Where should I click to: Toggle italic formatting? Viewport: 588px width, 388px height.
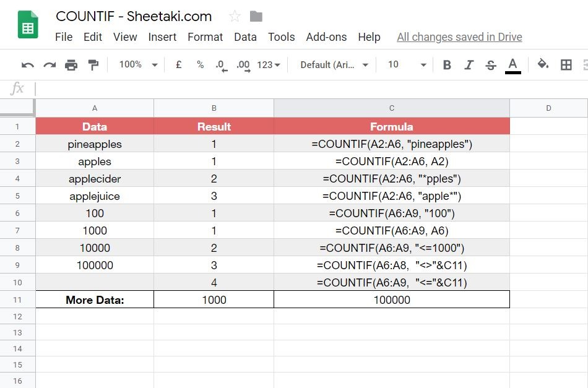coord(469,64)
